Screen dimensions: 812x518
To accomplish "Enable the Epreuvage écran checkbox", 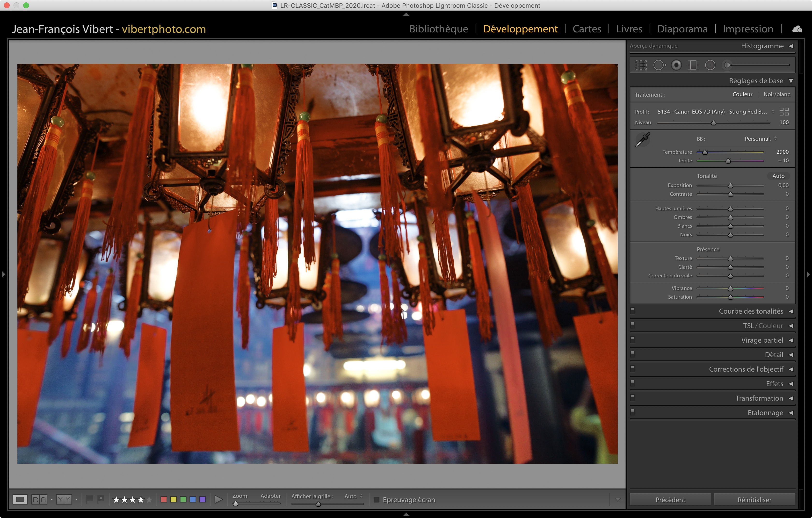I will coord(377,499).
